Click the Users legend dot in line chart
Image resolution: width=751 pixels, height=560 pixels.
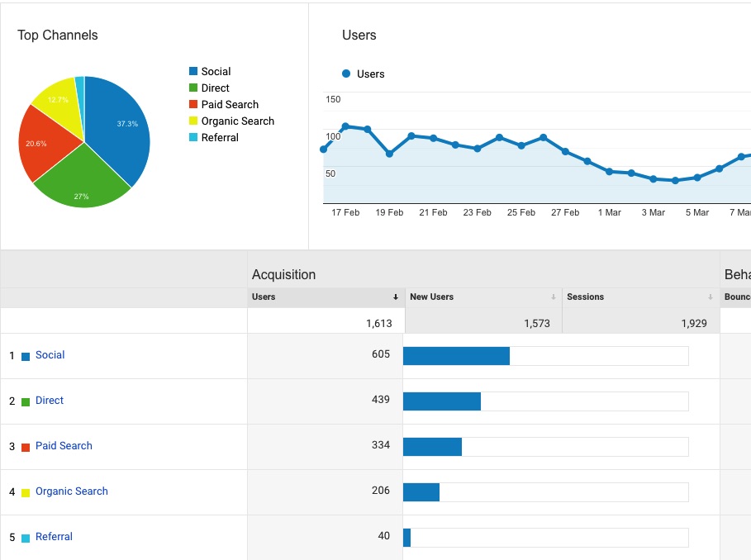click(346, 74)
